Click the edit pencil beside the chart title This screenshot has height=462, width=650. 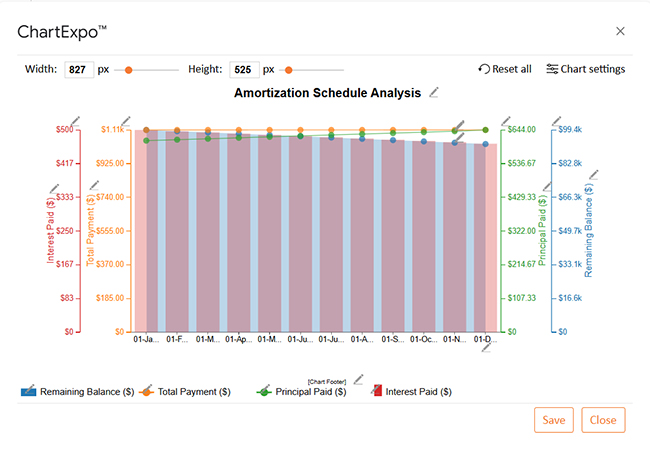(434, 93)
